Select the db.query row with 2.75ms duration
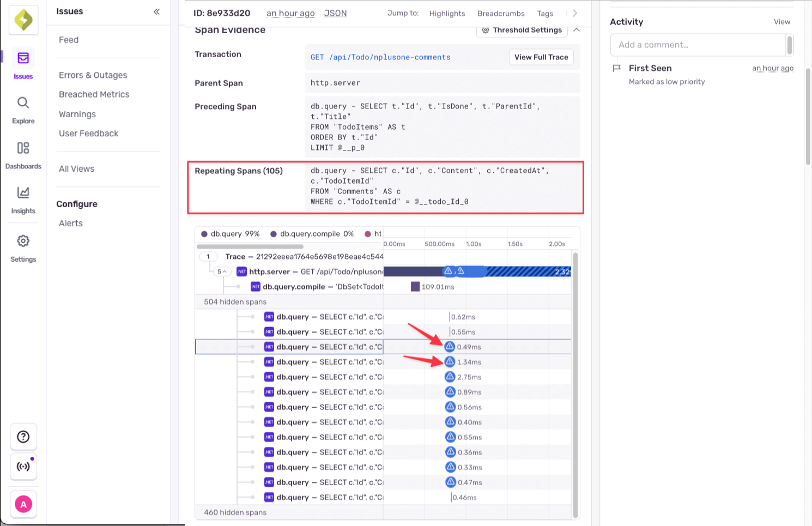The width and height of the screenshot is (812, 526). pos(383,377)
